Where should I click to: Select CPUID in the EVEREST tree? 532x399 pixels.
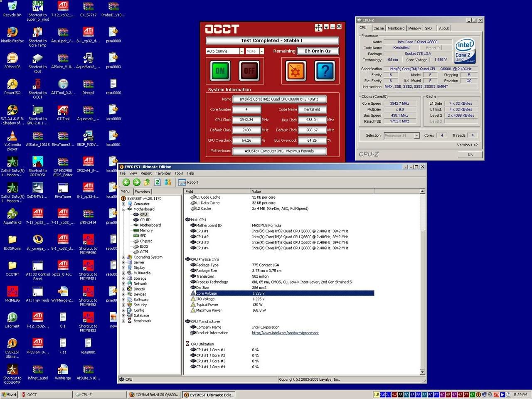[145, 220]
